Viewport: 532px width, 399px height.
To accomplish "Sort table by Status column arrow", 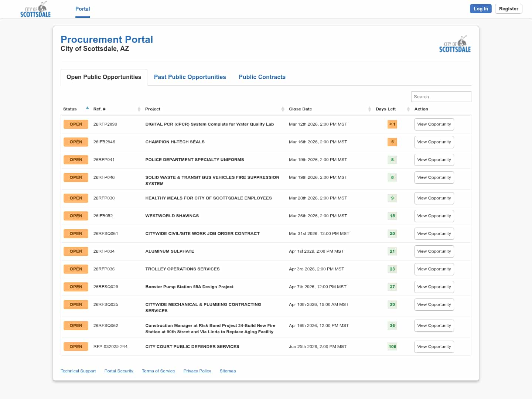I will pyautogui.click(x=87, y=108).
